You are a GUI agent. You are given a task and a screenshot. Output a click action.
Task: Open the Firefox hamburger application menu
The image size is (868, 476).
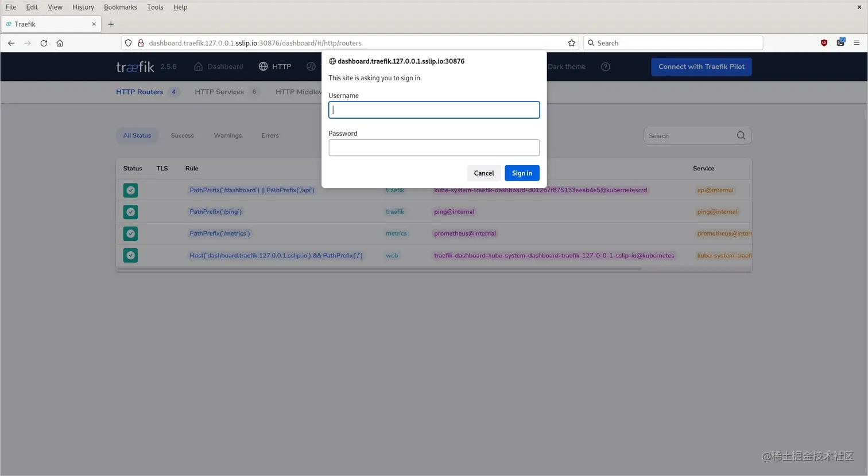pos(857,43)
